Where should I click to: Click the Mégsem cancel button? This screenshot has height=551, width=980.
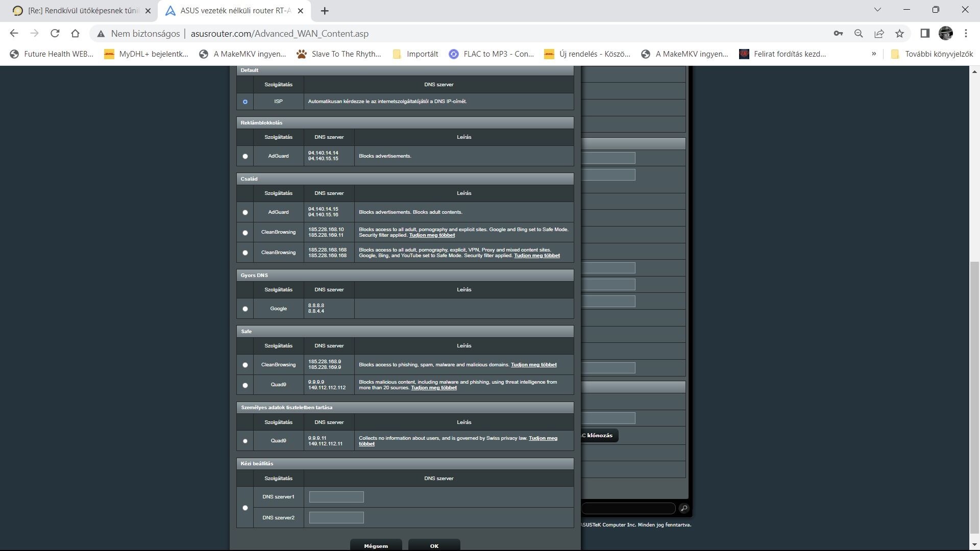tap(376, 545)
